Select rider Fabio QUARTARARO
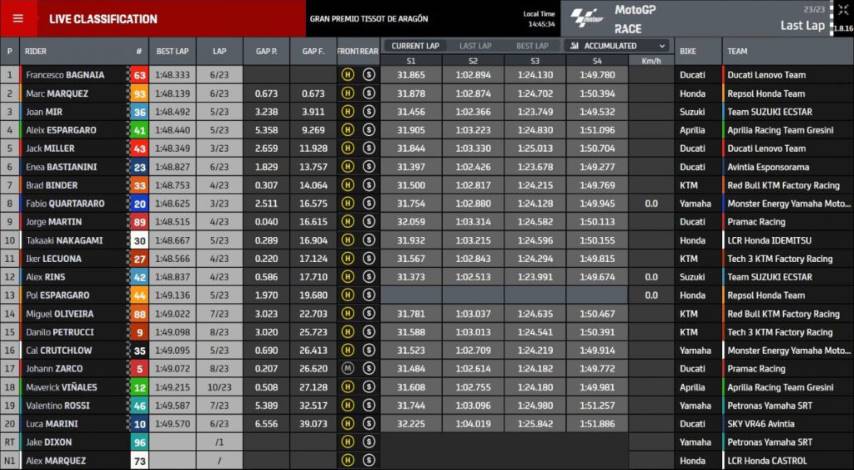 click(x=65, y=204)
